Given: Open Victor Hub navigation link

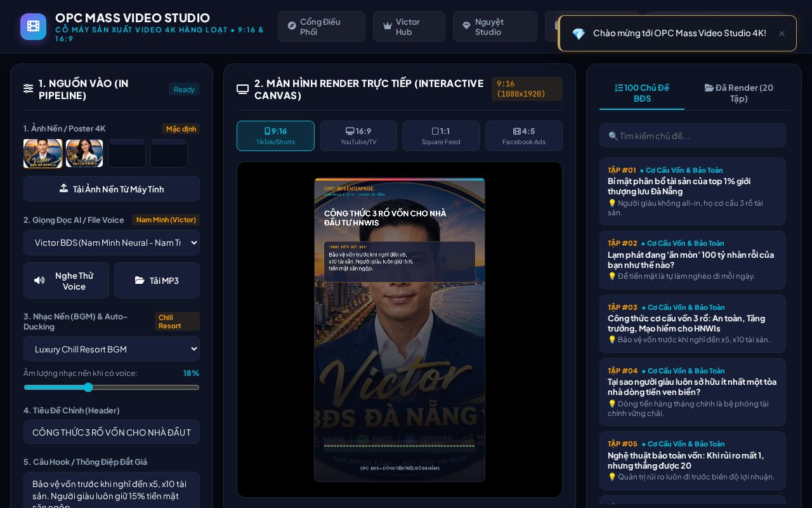Looking at the screenshot, I should (x=409, y=27).
